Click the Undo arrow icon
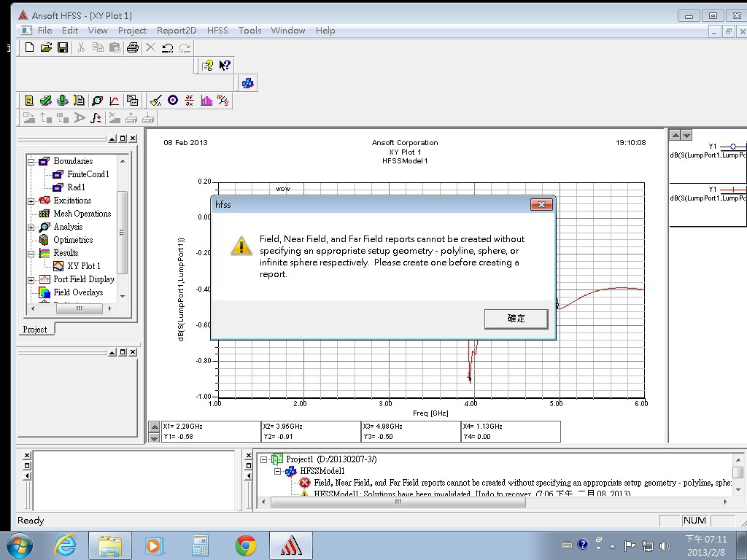 click(167, 47)
